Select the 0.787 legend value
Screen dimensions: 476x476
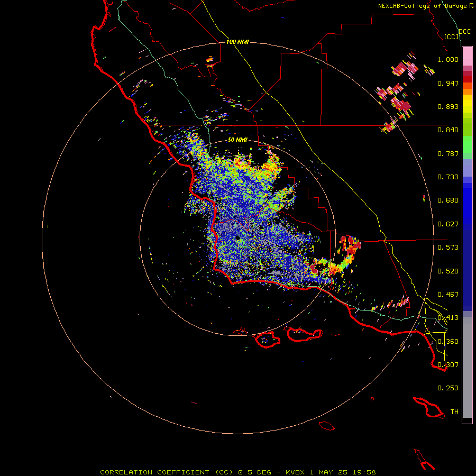click(448, 153)
